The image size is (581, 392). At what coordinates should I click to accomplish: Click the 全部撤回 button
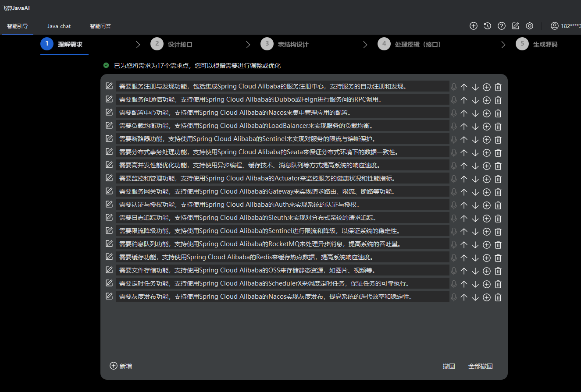(x=481, y=366)
